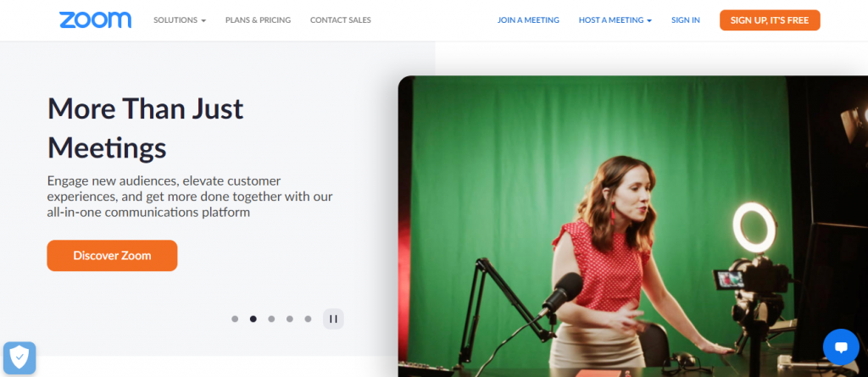Click the Discover Zoom button
Viewport: 868px width, 377px height.
click(112, 256)
